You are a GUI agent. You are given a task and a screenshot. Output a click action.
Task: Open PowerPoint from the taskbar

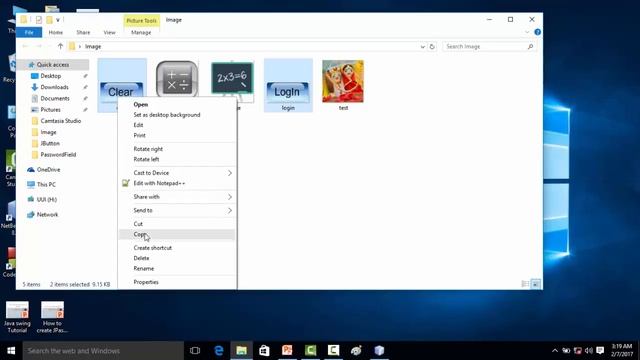[287, 351]
